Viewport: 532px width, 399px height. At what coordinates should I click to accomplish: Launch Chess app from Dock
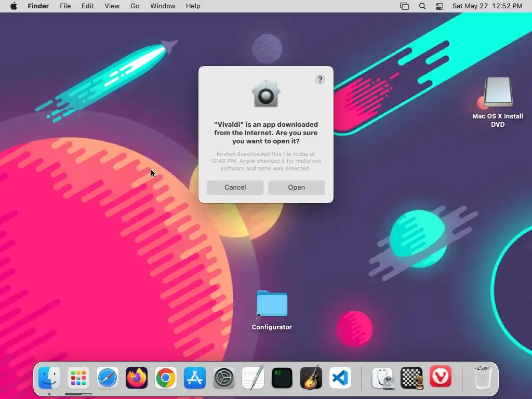coord(412,378)
